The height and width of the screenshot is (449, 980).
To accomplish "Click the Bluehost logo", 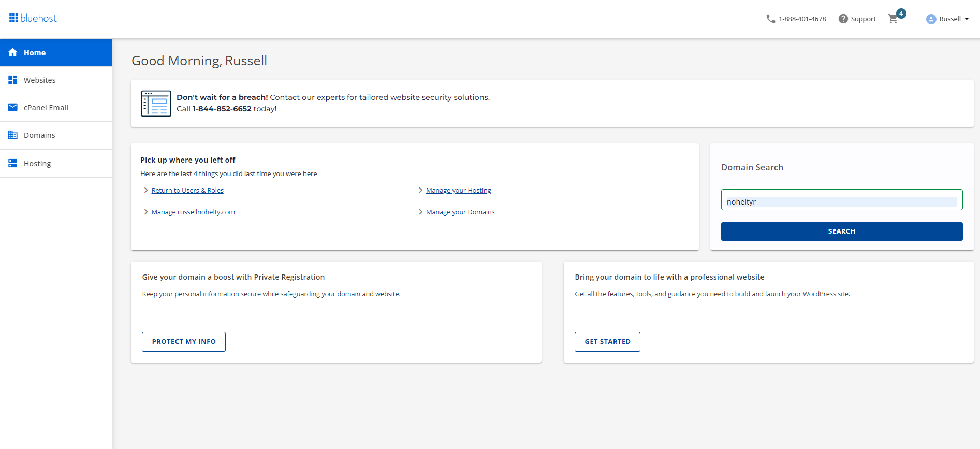I will click(33, 18).
